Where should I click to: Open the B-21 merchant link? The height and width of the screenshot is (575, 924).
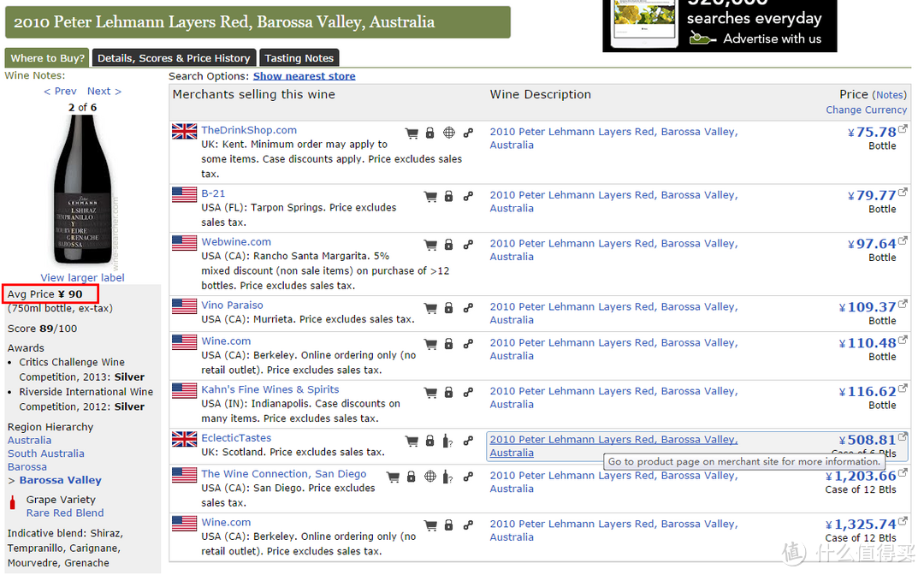[213, 193]
